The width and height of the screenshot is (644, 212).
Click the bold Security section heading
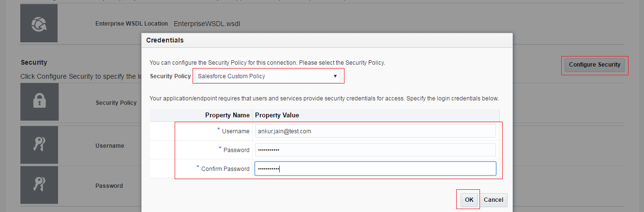pos(34,62)
